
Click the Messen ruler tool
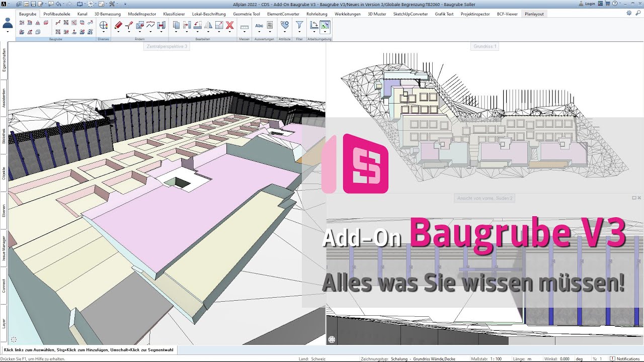coord(245,26)
